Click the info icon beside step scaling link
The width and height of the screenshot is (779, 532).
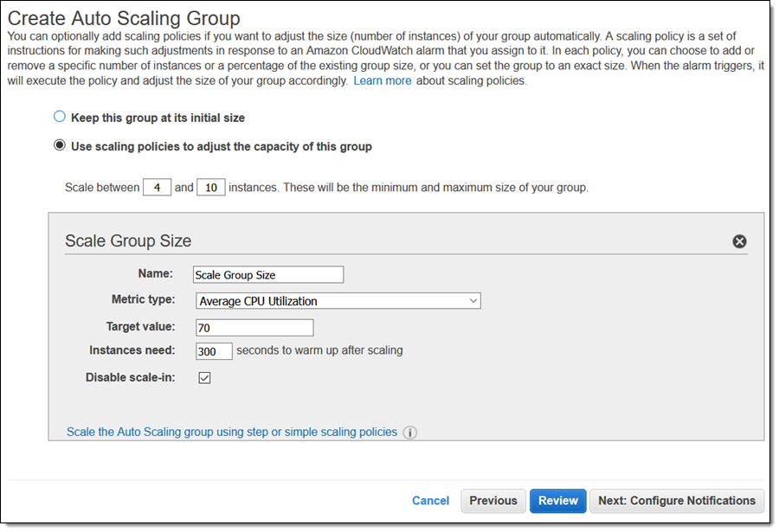click(410, 433)
